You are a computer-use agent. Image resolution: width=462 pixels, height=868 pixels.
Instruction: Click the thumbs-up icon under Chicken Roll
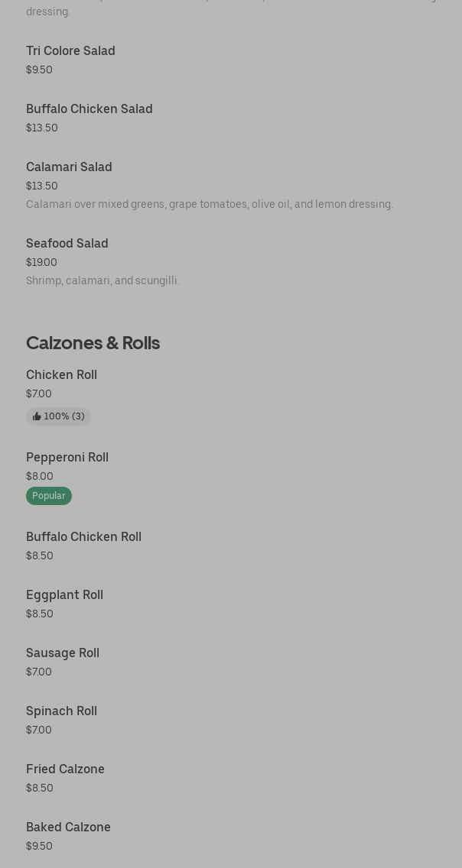[x=37, y=416]
